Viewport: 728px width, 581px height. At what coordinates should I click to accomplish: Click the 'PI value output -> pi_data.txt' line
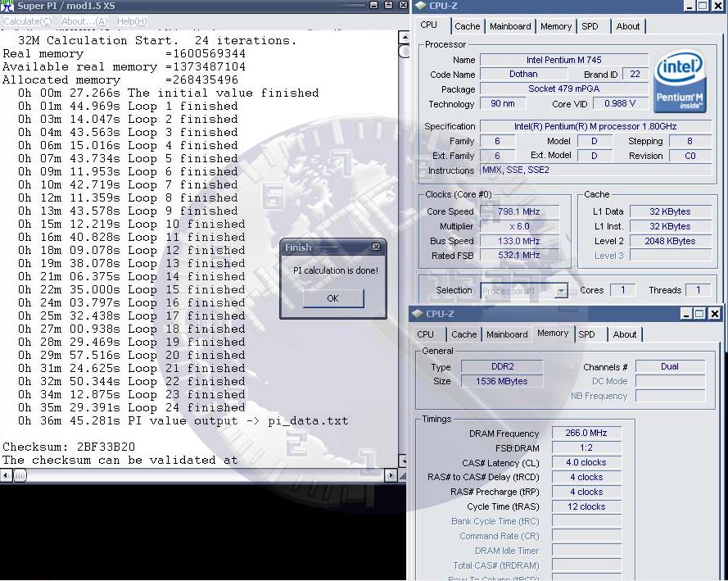coord(183,420)
